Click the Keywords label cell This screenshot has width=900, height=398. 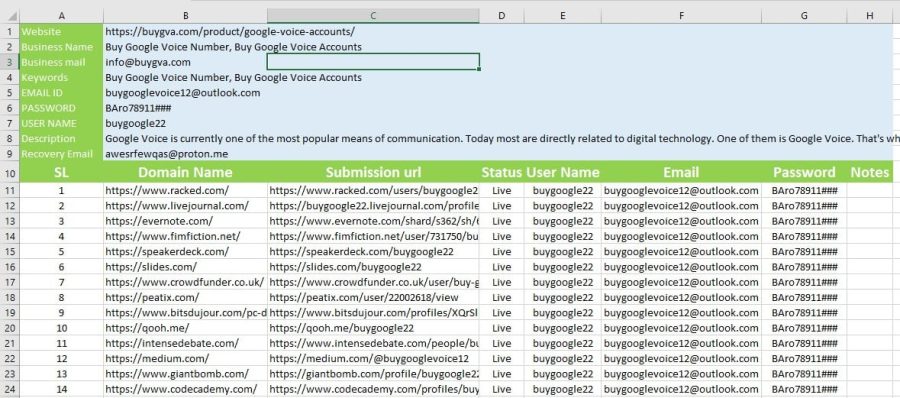61,78
